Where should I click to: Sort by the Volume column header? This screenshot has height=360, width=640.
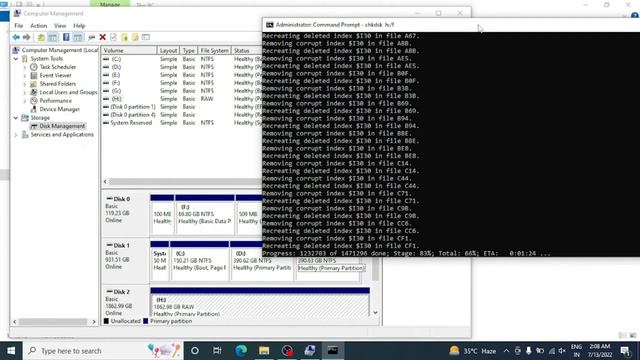129,51
